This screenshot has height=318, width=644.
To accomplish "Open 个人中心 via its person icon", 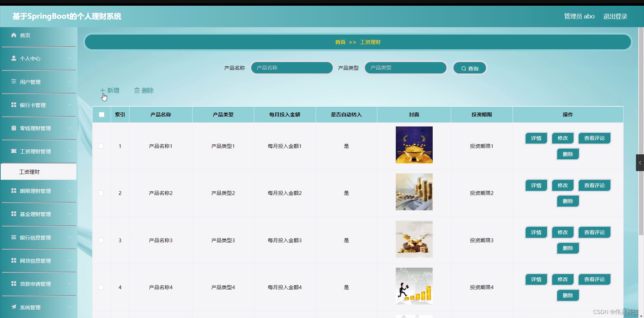I will point(14,59).
